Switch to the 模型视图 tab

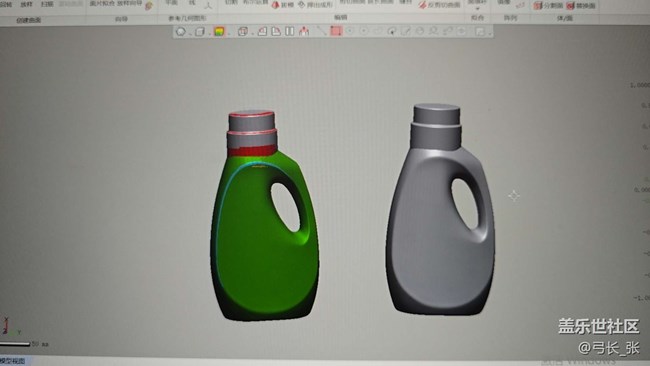(13, 361)
